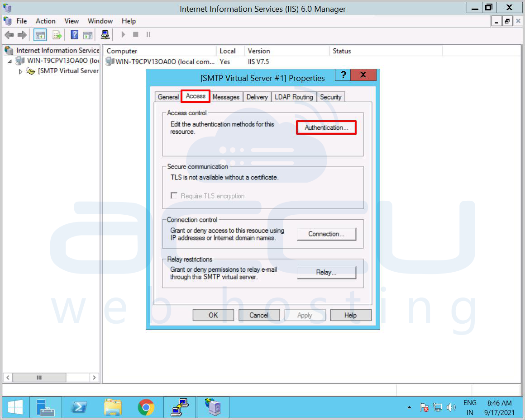This screenshot has height=420, width=525.
Task: Click the tree pane scrollbar left arrow
Action: (x=8, y=378)
